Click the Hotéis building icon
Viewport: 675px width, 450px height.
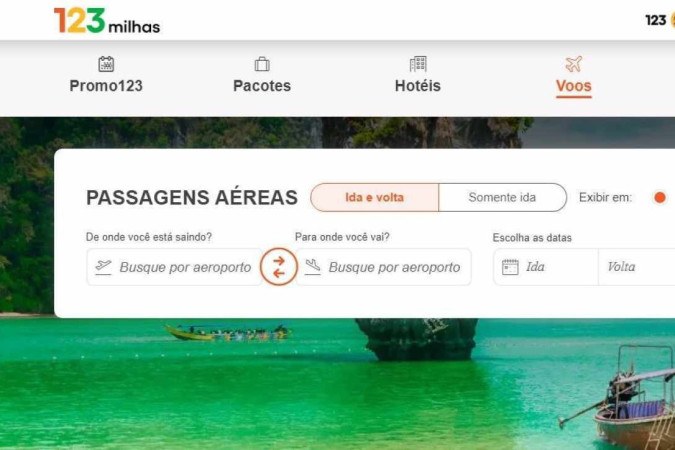(x=418, y=64)
